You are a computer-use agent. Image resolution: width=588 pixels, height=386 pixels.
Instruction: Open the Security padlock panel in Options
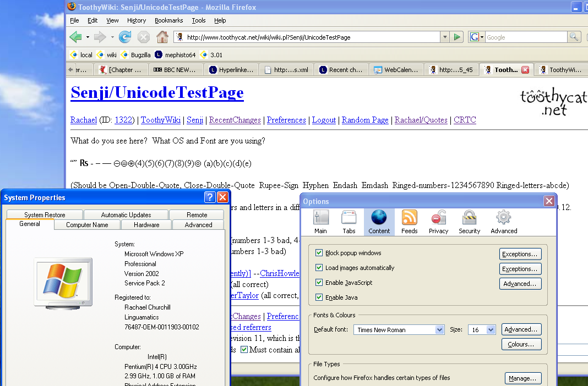click(x=469, y=222)
